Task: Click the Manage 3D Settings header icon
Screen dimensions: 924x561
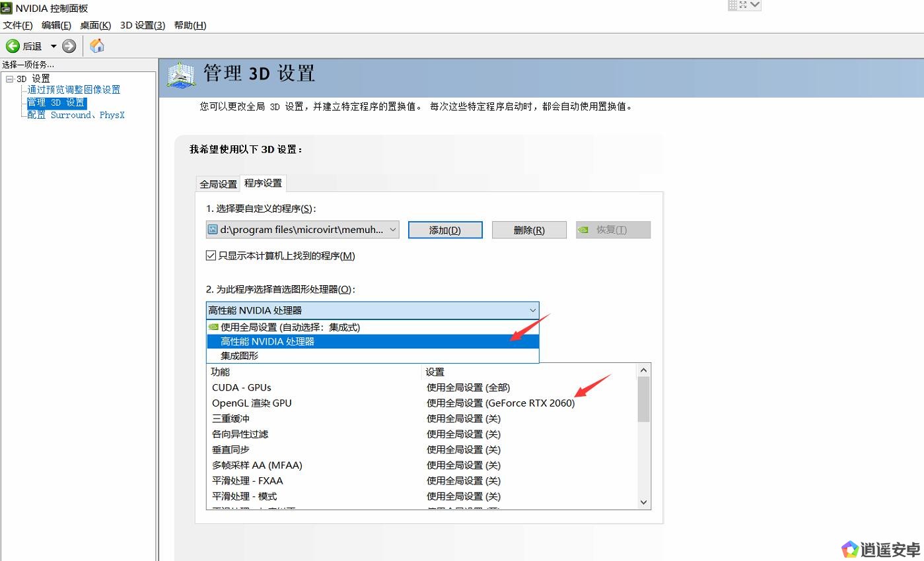Action: tap(181, 75)
